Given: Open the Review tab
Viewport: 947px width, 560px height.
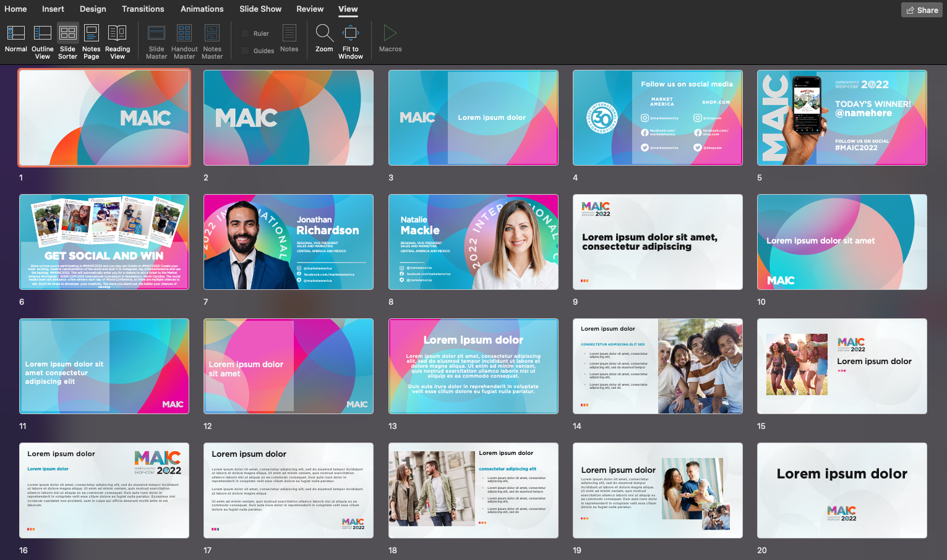Looking at the screenshot, I should (310, 9).
